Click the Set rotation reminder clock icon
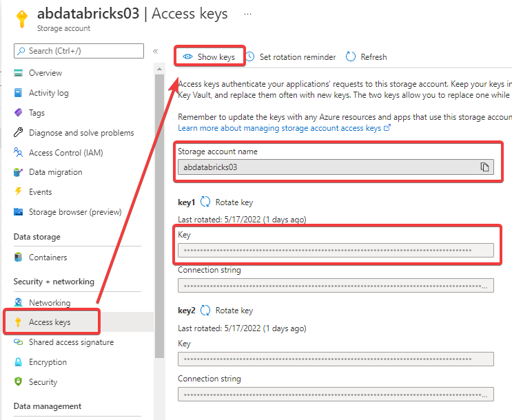The image size is (512, 420). (x=249, y=56)
